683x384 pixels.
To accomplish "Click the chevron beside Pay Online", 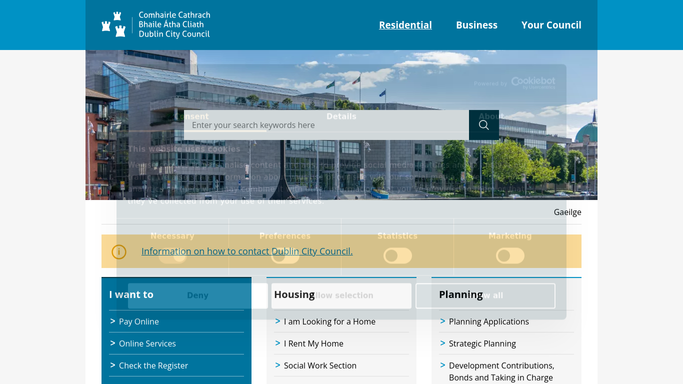I will point(112,321).
